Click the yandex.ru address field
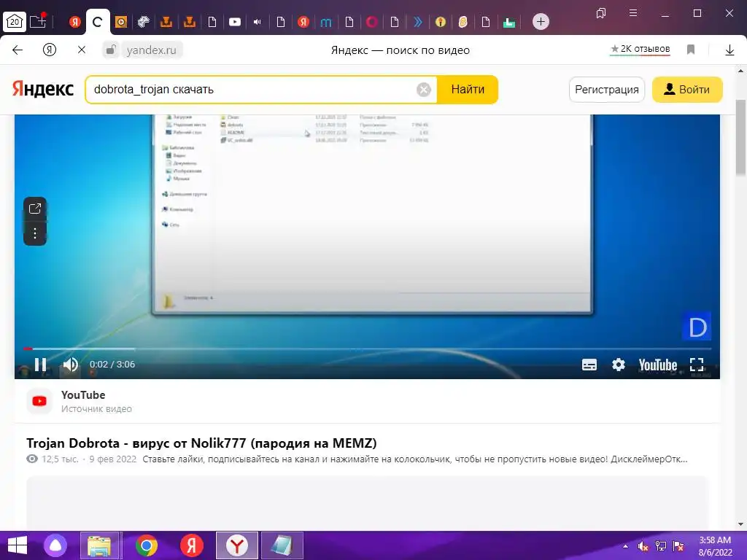747x560 pixels. (152, 50)
